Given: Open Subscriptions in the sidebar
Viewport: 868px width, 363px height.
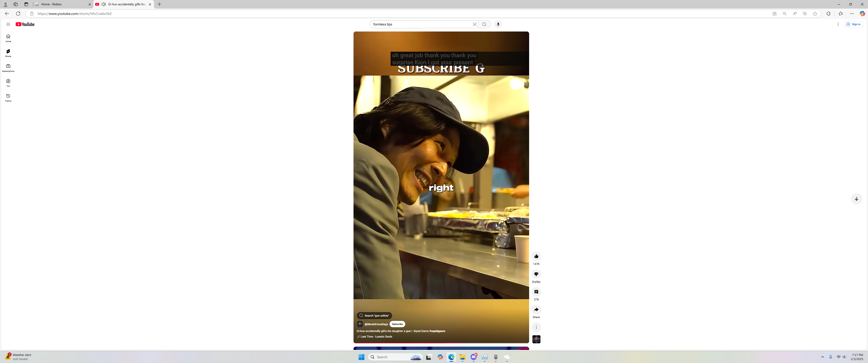Looking at the screenshot, I should pyautogui.click(x=8, y=68).
